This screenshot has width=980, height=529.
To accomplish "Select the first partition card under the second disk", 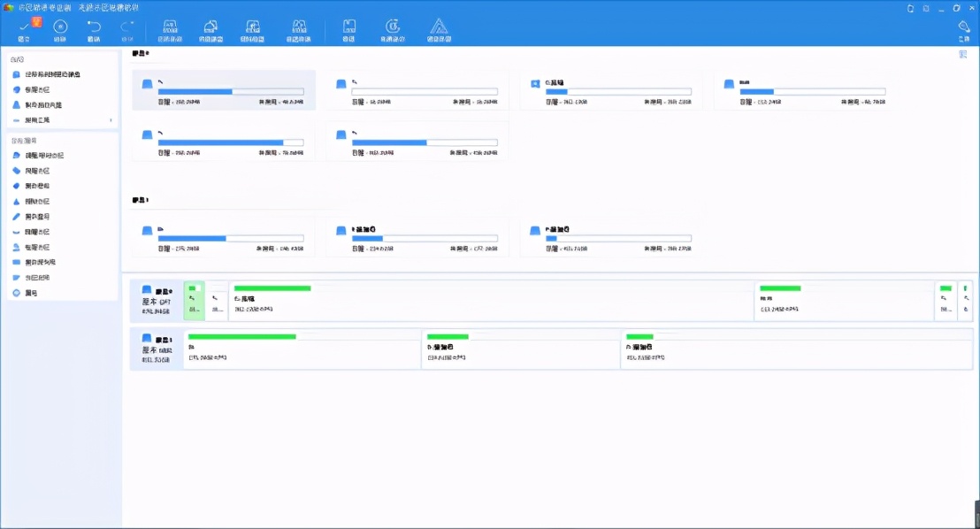I will [224, 238].
